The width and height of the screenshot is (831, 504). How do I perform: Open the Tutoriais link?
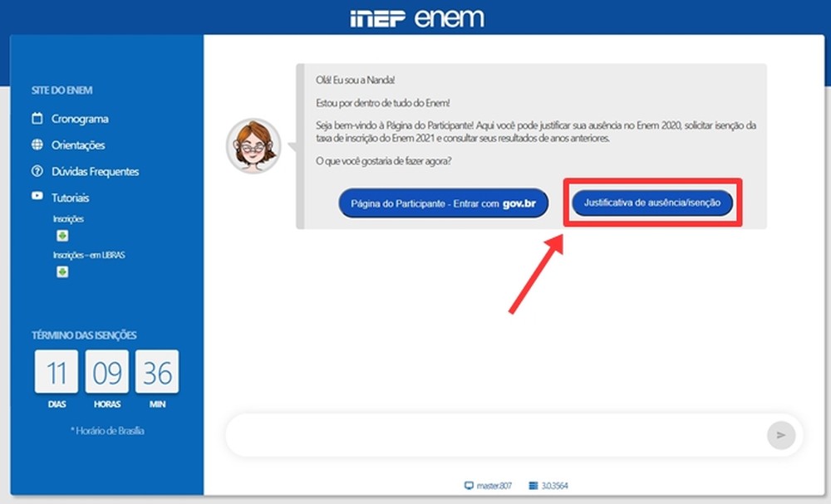pos(70,198)
